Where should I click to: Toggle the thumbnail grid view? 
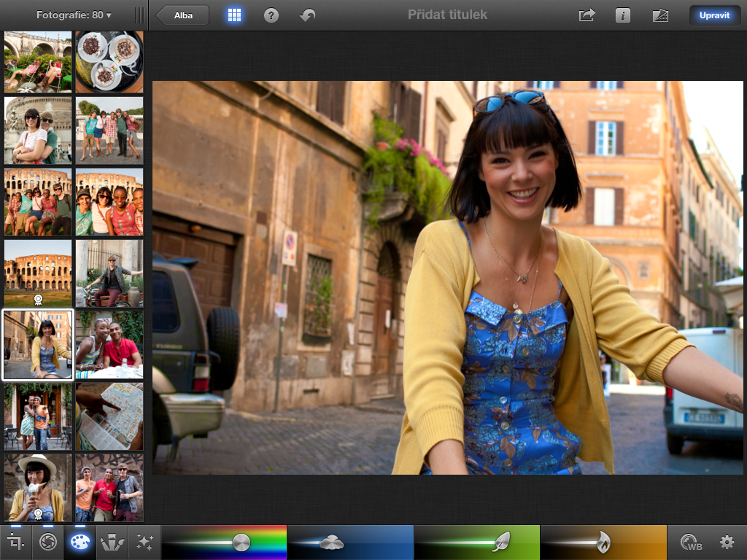coord(234,15)
